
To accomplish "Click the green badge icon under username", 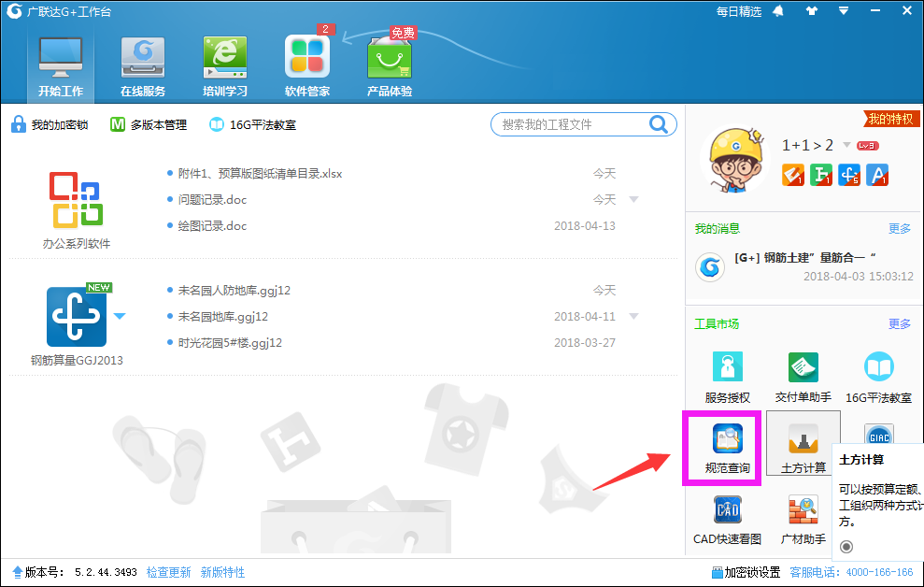I will coord(821,175).
